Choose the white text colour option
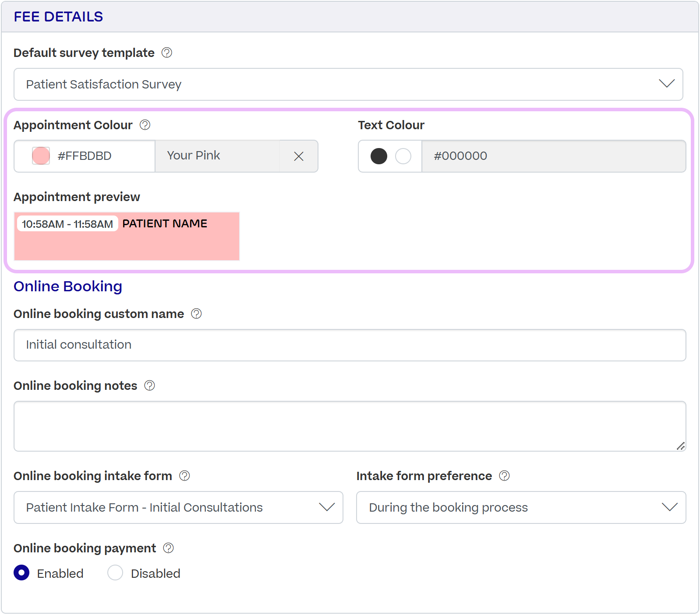Image resolution: width=700 pixels, height=615 pixels. [x=403, y=156]
